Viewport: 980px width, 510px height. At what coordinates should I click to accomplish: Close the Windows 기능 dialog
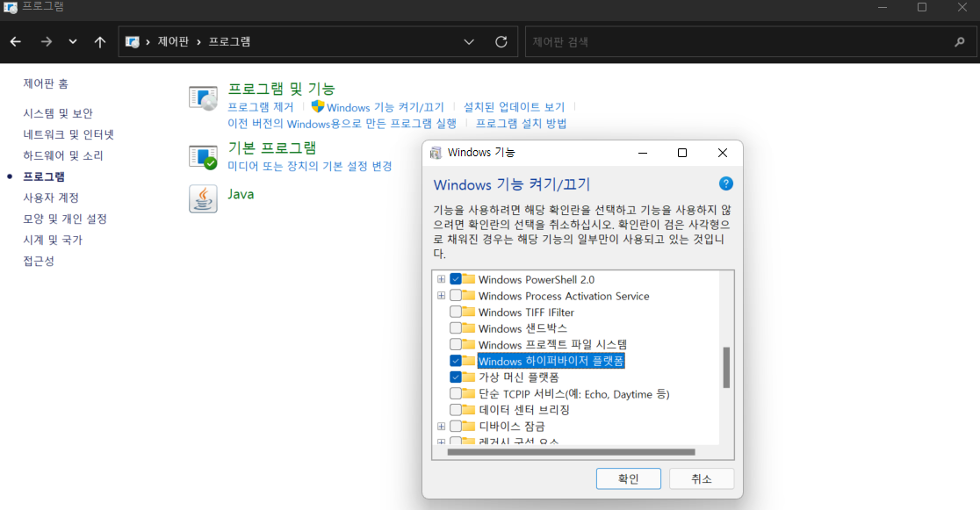[x=723, y=153]
